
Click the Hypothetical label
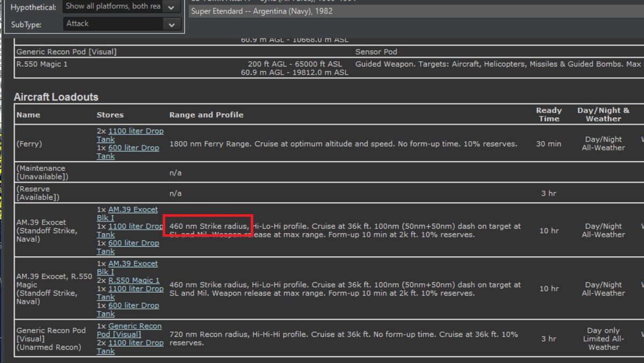click(33, 8)
